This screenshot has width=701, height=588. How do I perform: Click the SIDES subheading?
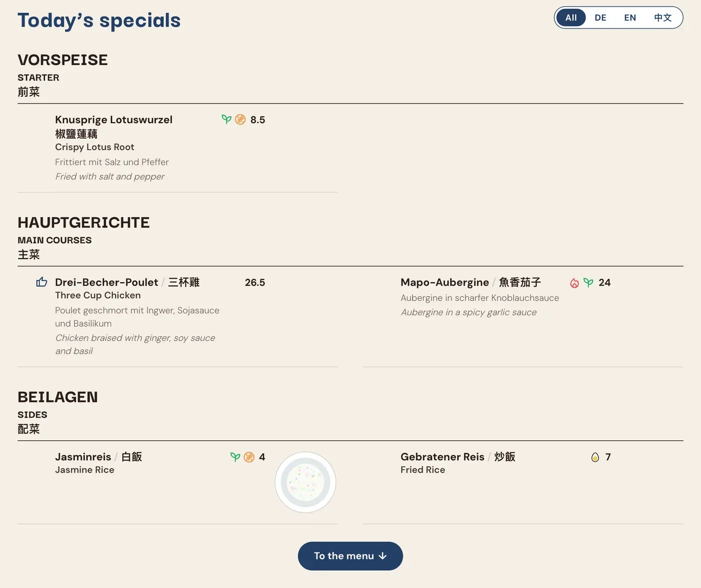(x=32, y=415)
